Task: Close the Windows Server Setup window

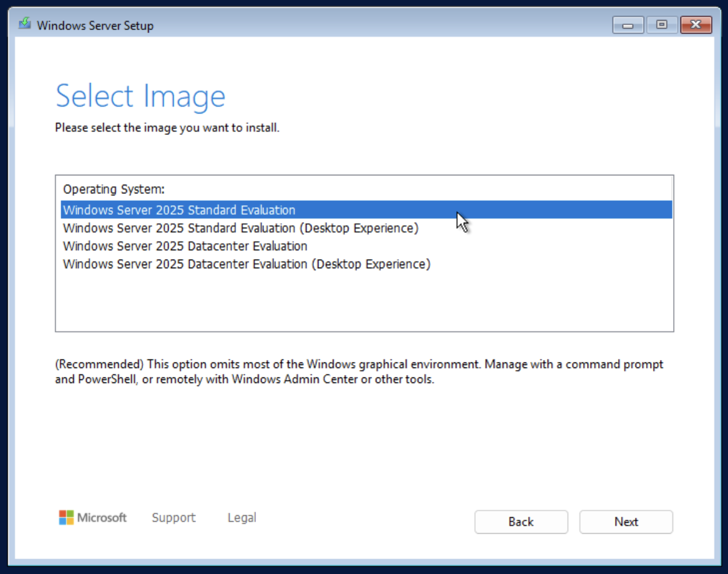Action: pyautogui.click(x=696, y=25)
